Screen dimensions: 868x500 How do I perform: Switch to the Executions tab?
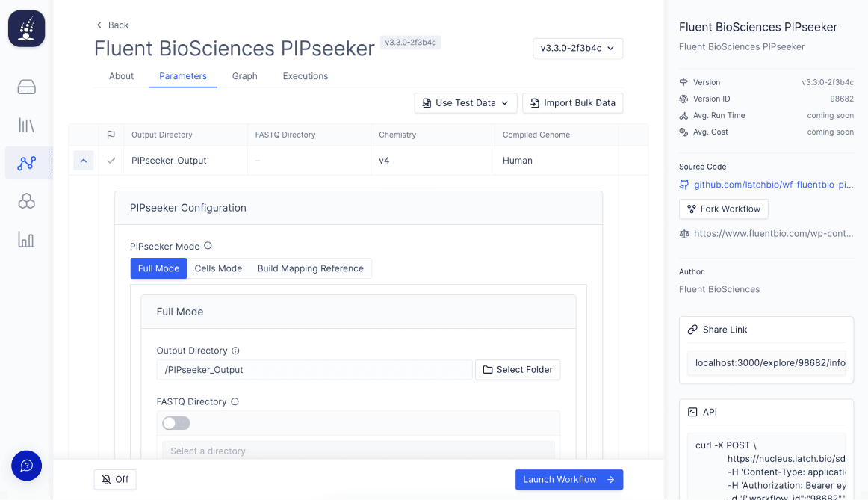(x=306, y=76)
